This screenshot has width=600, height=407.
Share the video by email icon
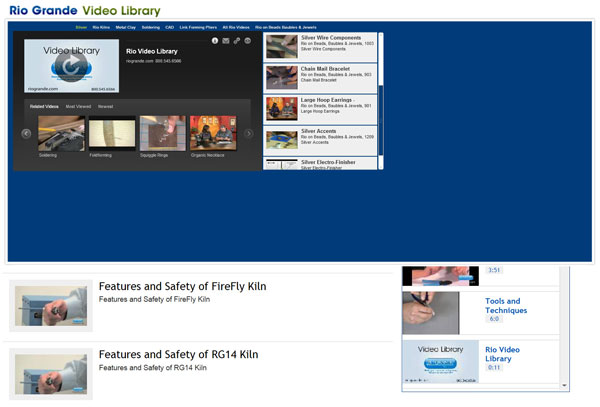[226, 41]
